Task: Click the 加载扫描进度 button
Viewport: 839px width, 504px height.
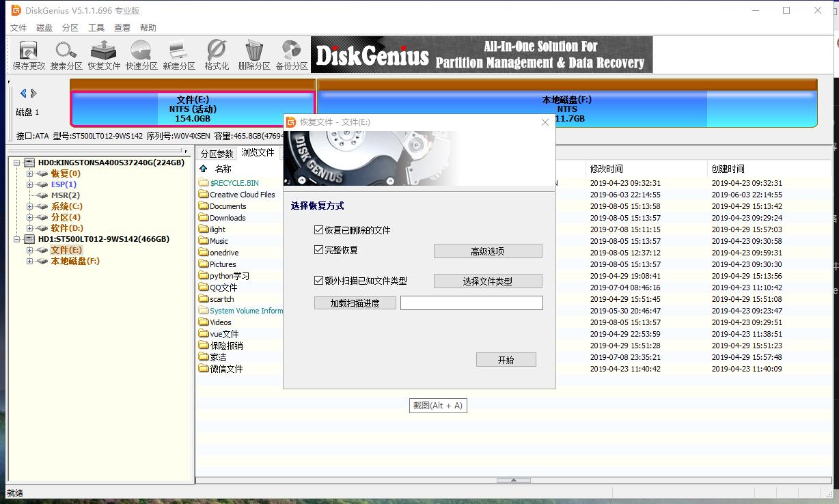Action: 355,303
